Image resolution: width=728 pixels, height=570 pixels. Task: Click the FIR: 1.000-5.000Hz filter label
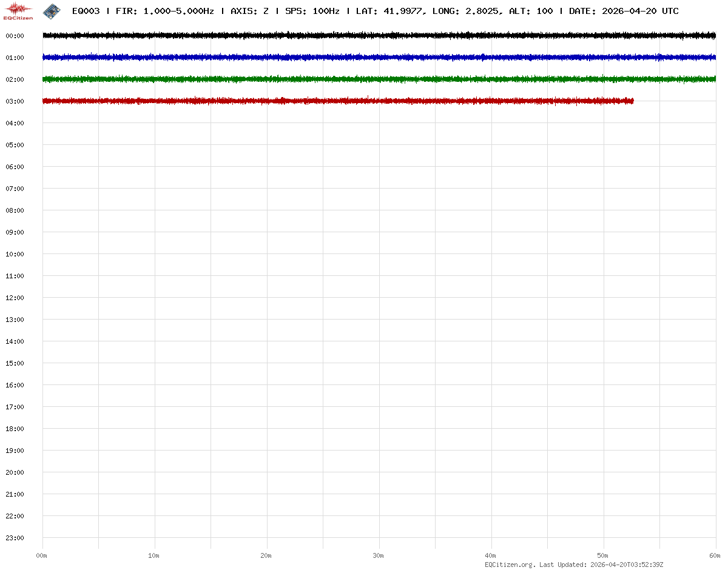pyautogui.click(x=164, y=12)
